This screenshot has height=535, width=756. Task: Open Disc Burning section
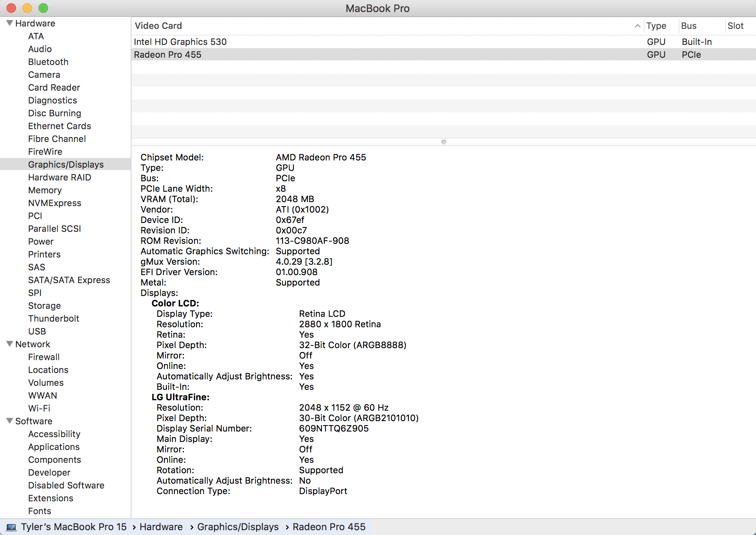coord(55,113)
